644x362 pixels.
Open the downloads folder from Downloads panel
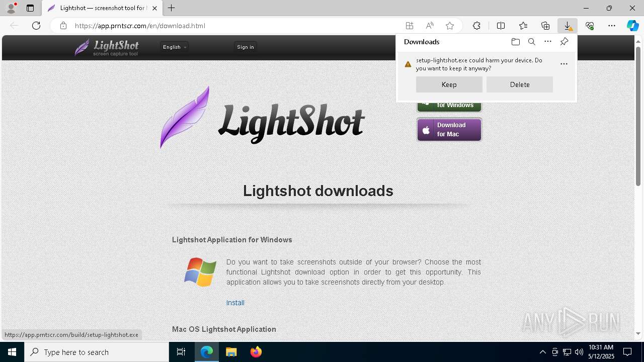point(516,42)
